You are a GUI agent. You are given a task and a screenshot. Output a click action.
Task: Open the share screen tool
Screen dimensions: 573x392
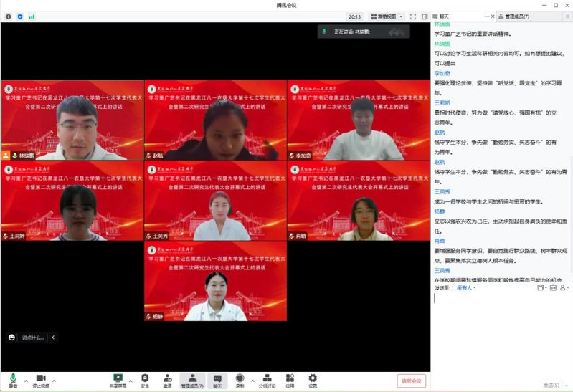pyautogui.click(x=118, y=380)
